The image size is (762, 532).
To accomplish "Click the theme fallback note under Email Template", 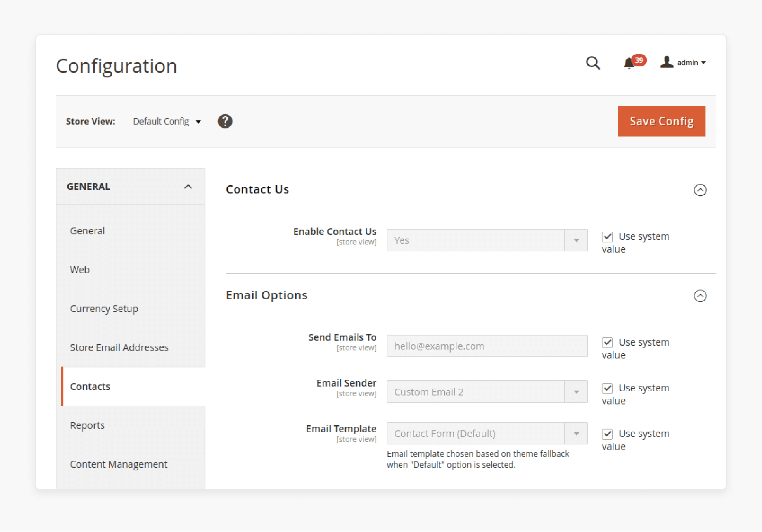I will tap(478, 459).
